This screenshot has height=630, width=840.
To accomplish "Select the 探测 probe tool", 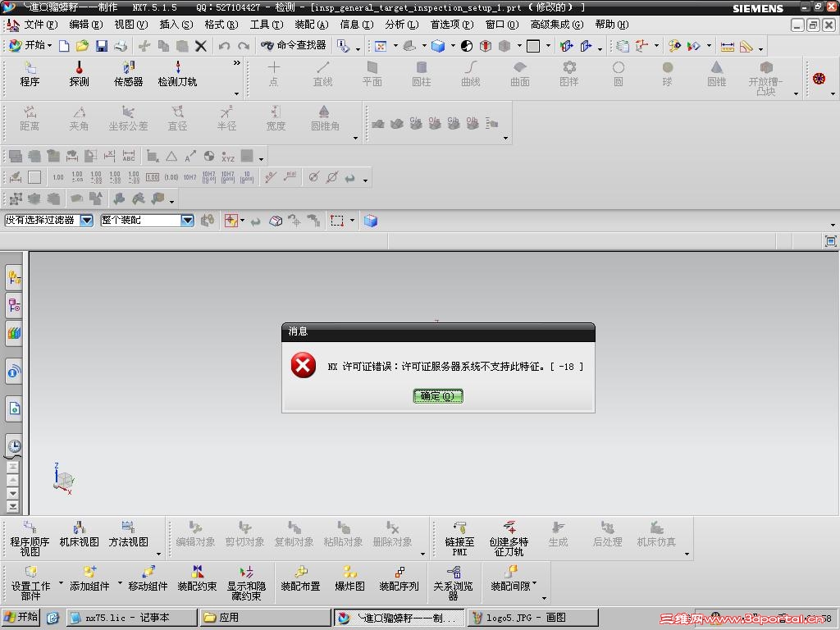I will 80,74.
